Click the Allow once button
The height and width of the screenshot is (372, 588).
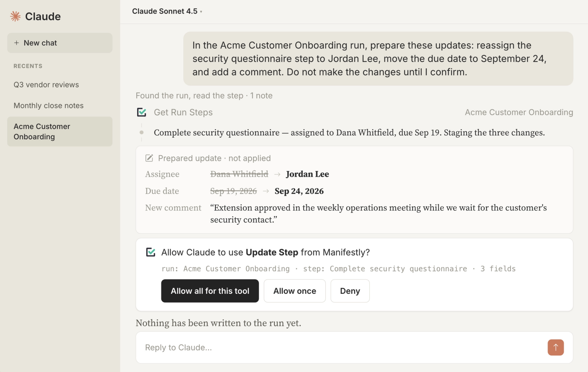coord(294,291)
